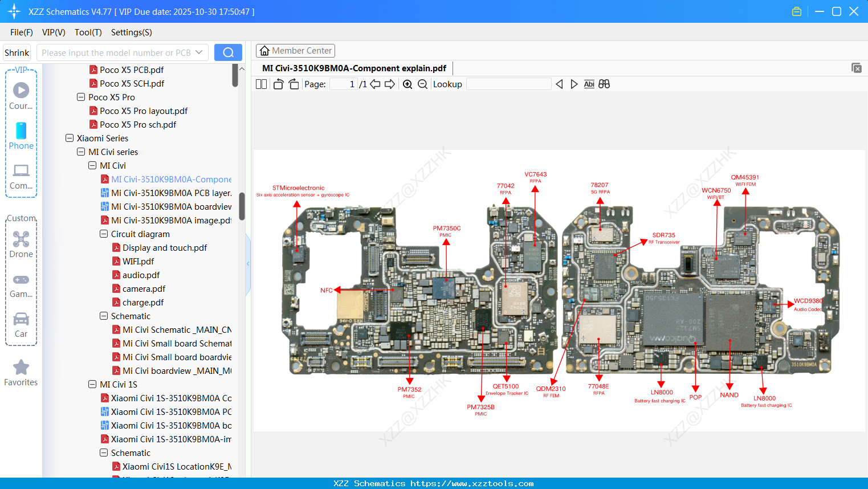Collapse the MI Civi series tree node

click(x=80, y=152)
